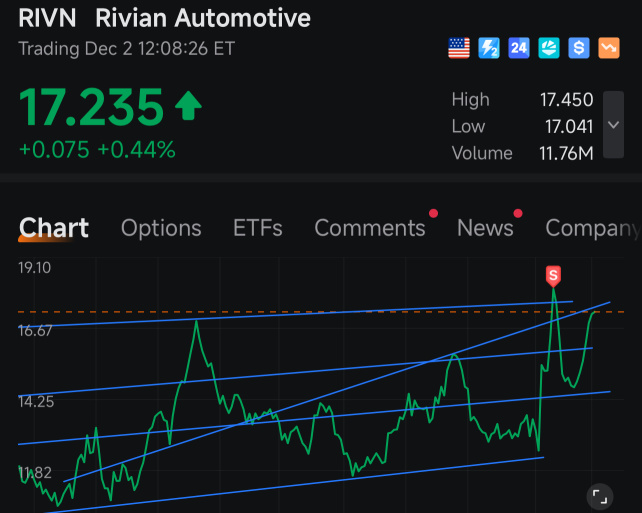Tap the green price up arrow
Viewport: 642px width, 513px height.
pos(188,106)
